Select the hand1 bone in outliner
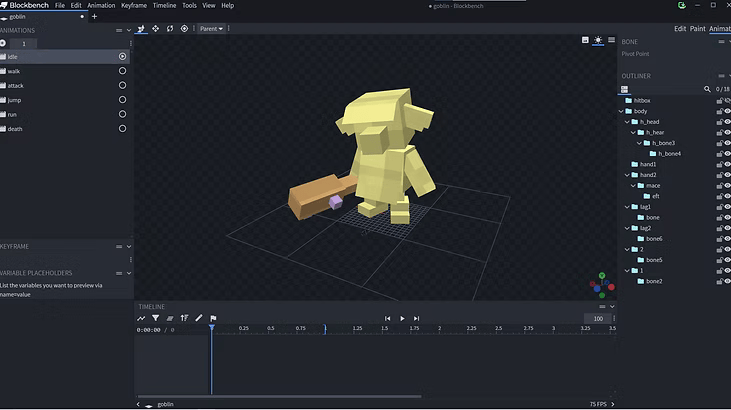Viewport: 731px width, 410px height. pos(648,164)
